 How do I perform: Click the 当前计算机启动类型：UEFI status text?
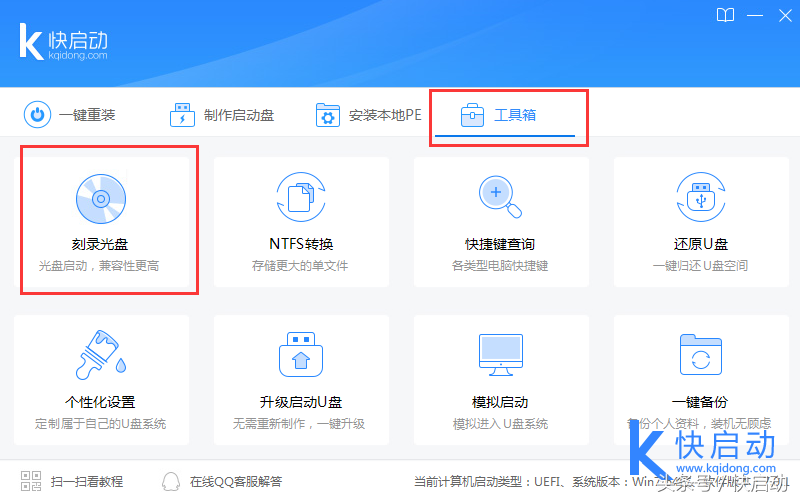coord(486,481)
